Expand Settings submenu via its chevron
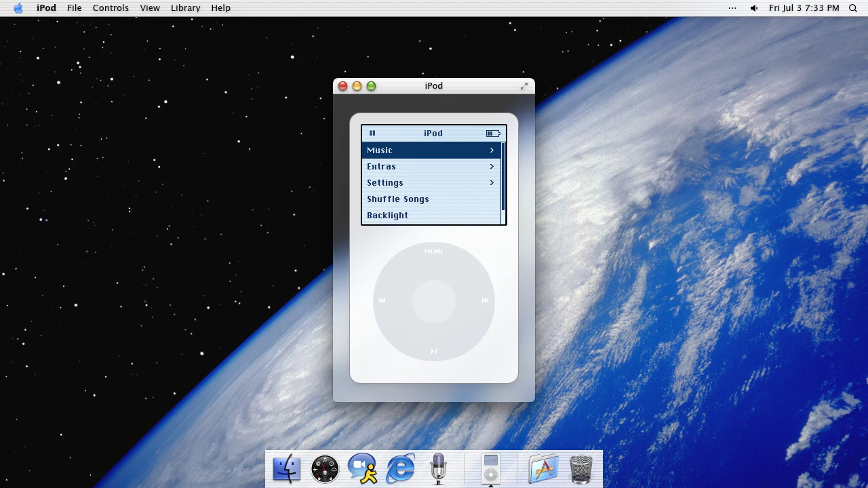This screenshot has width=868, height=488. (492, 182)
